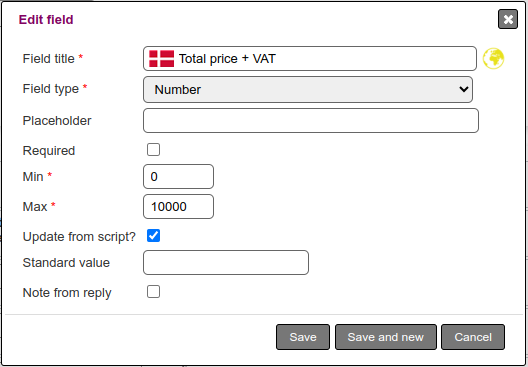Click the yellow globe translation icon
Screen dimensions: 528x367
coord(493,59)
